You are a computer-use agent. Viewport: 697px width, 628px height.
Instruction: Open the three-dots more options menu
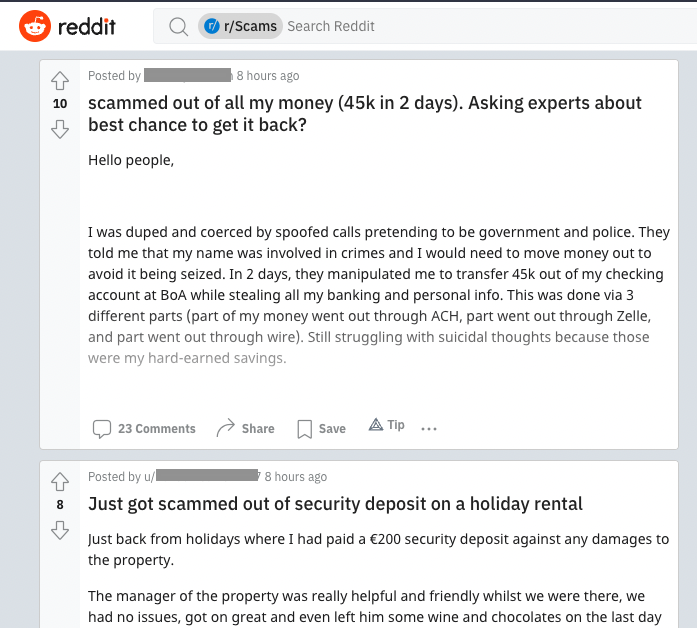(429, 428)
